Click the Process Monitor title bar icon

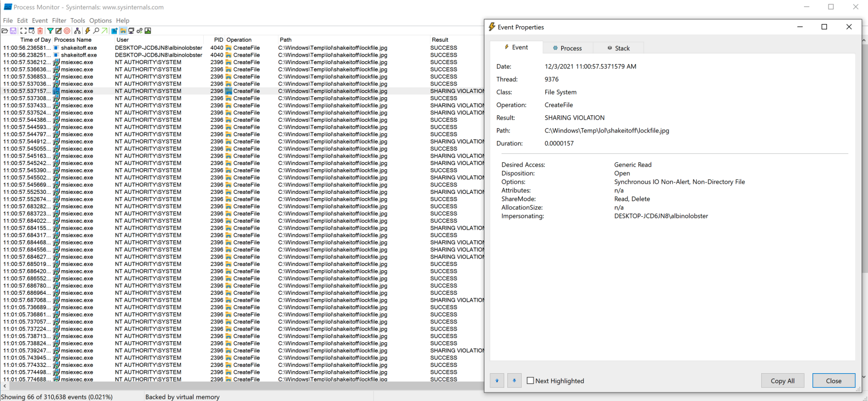tap(7, 7)
